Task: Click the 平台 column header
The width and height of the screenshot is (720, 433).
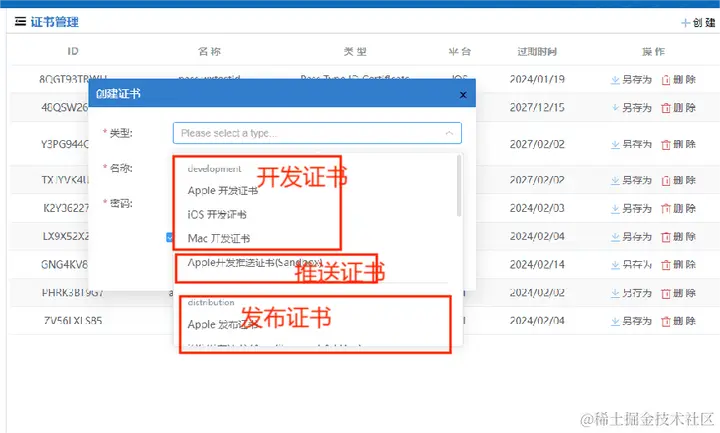Action: coord(460,51)
